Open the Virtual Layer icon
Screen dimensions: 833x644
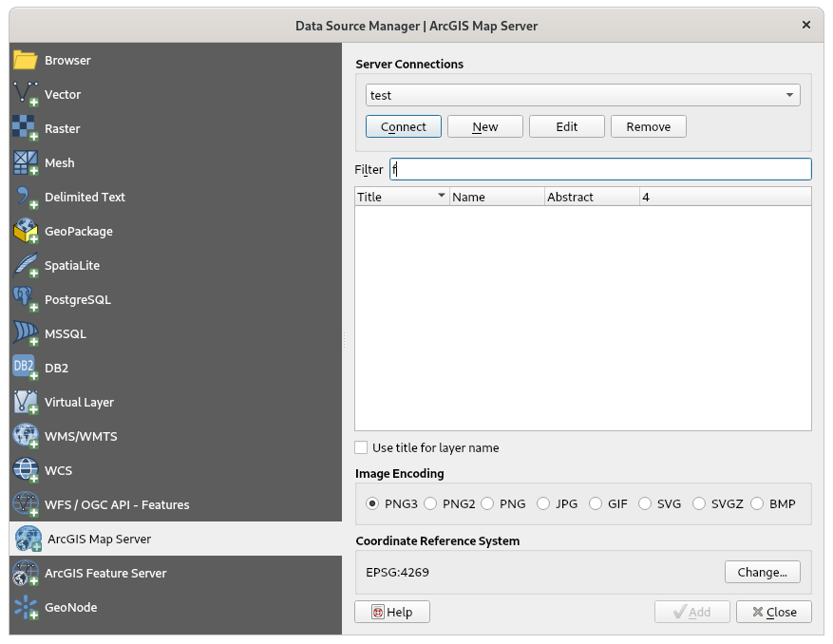[x=25, y=402]
